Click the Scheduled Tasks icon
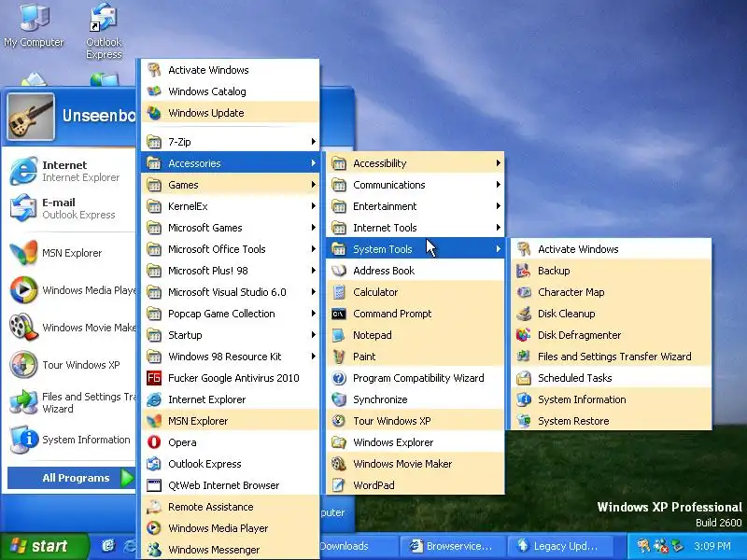 coord(524,378)
